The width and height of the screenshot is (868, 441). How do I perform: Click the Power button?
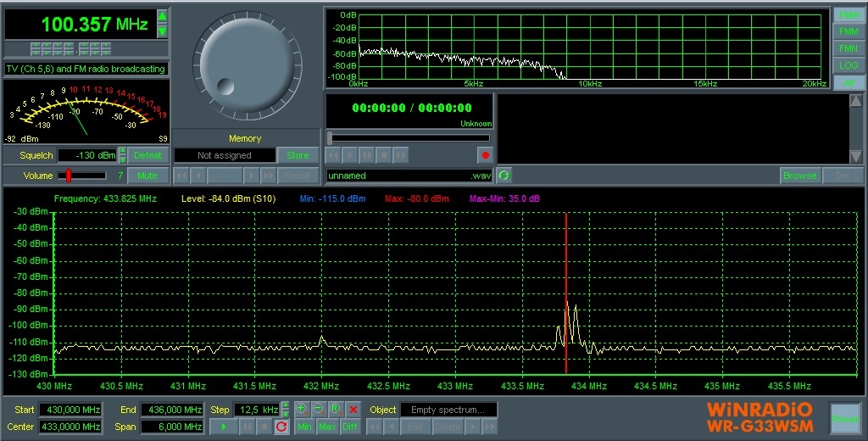(x=846, y=419)
